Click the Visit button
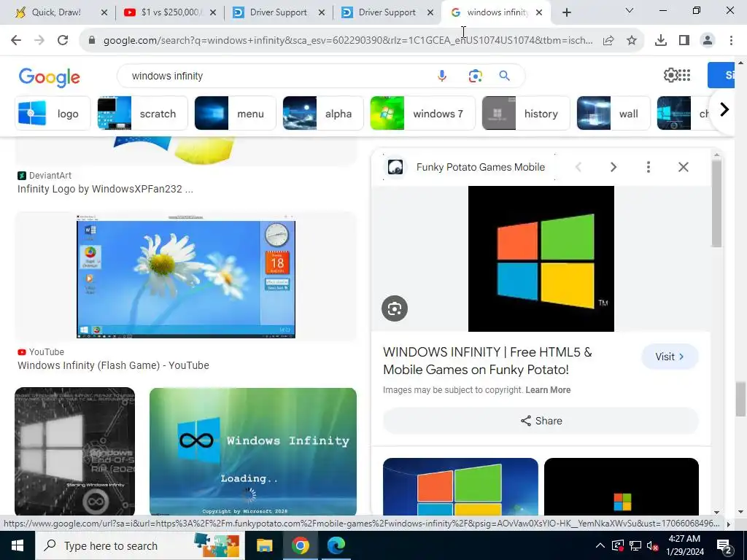This screenshot has width=747, height=560. (670, 357)
